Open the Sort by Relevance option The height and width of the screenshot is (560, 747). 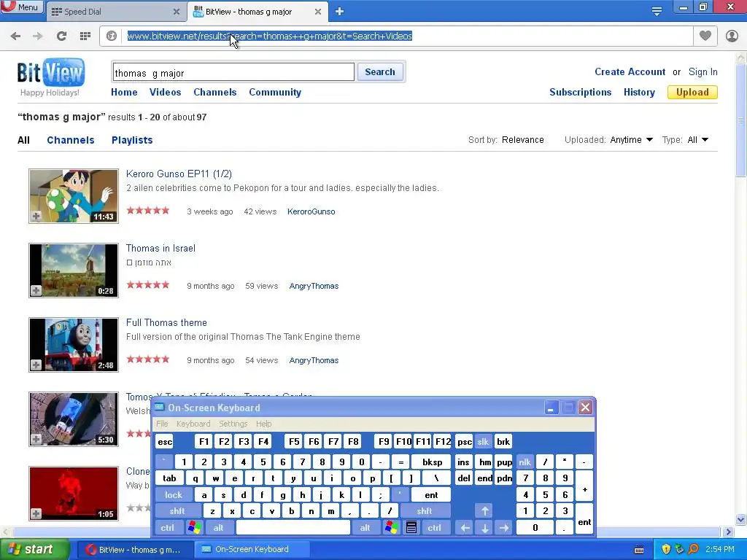coord(522,139)
